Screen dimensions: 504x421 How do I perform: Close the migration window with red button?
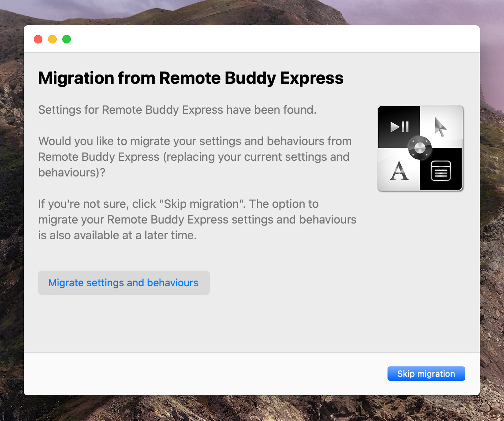[x=38, y=39]
